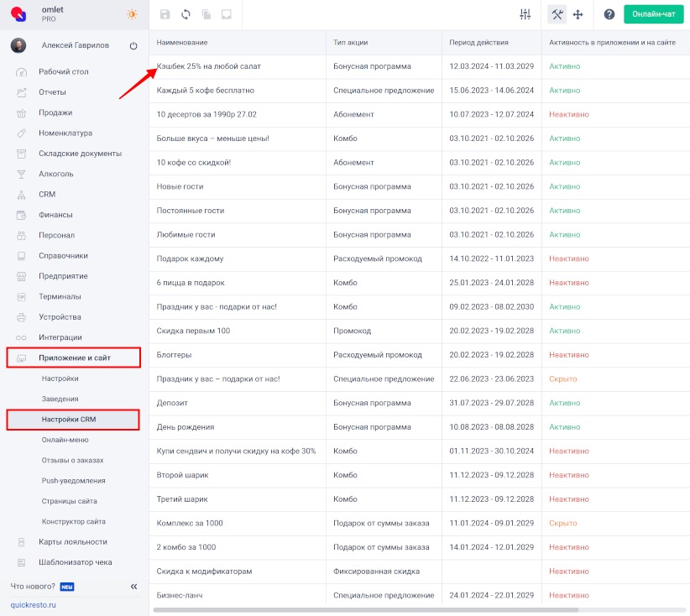Open the help question mark icon

click(x=609, y=14)
